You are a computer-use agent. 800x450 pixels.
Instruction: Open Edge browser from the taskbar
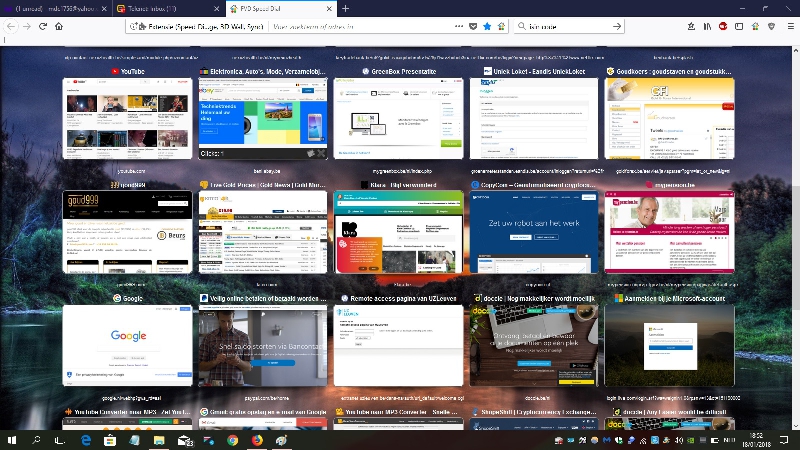click(86, 439)
